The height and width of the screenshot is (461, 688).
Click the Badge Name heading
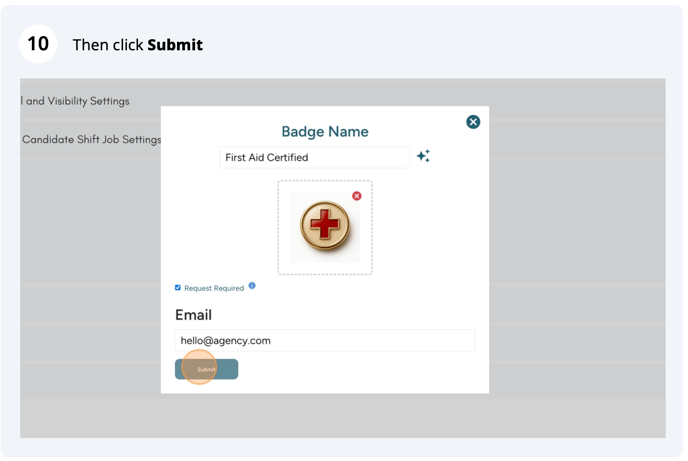click(x=324, y=132)
